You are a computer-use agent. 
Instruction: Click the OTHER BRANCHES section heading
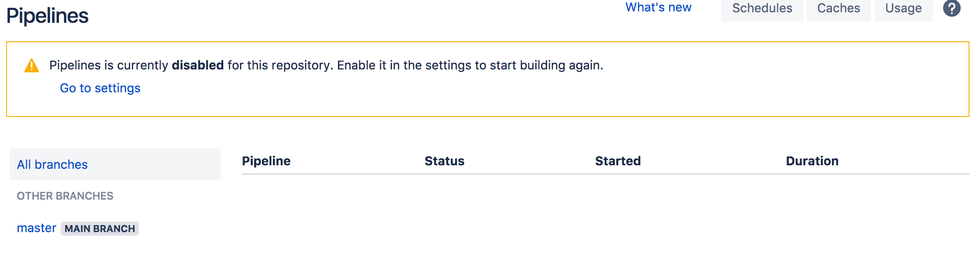click(x=65, y=196)
